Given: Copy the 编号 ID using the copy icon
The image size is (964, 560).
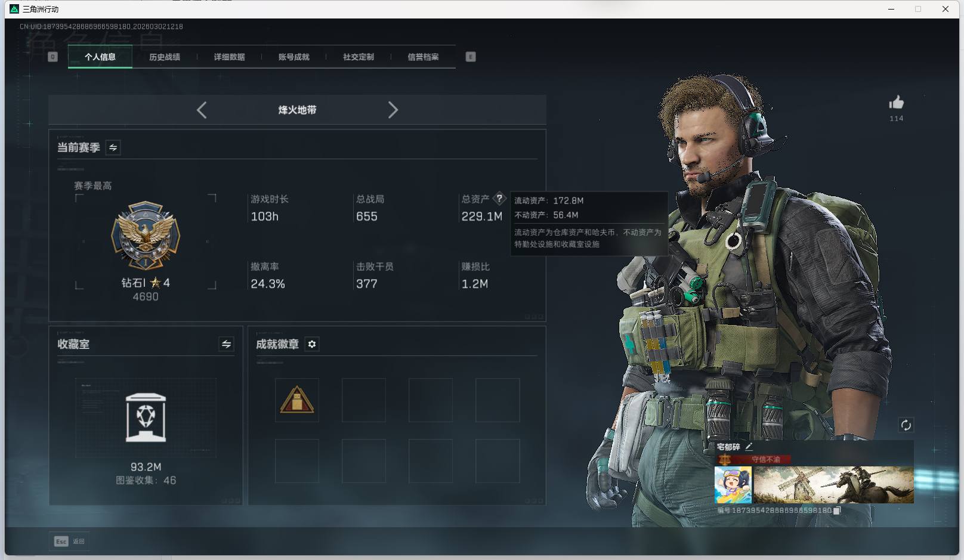Looking at the screenshot, I should coord(838,511).
